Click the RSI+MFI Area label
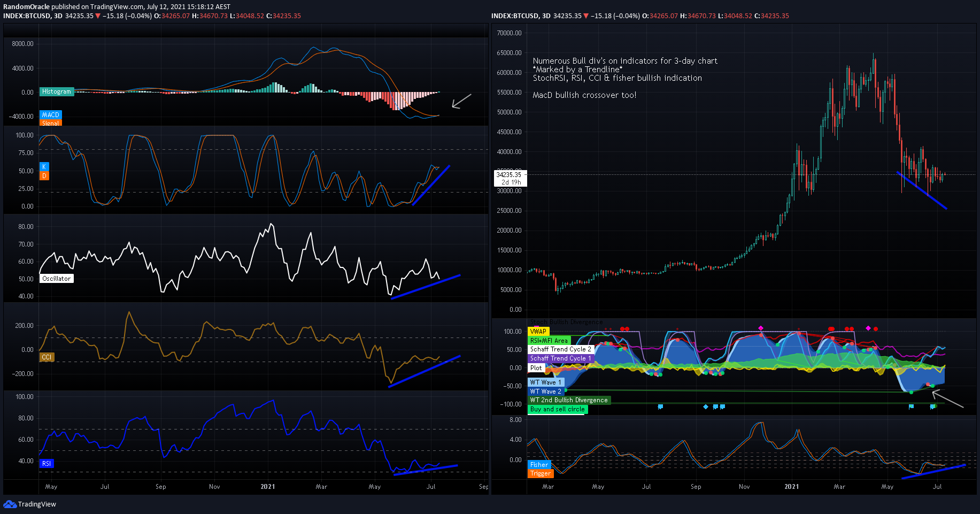 549,340
